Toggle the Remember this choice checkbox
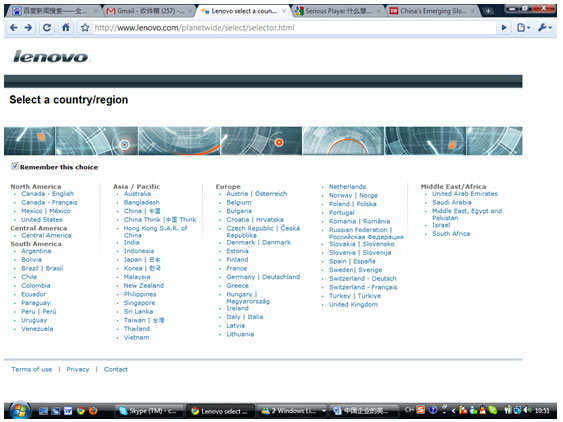 pos(15,166)
